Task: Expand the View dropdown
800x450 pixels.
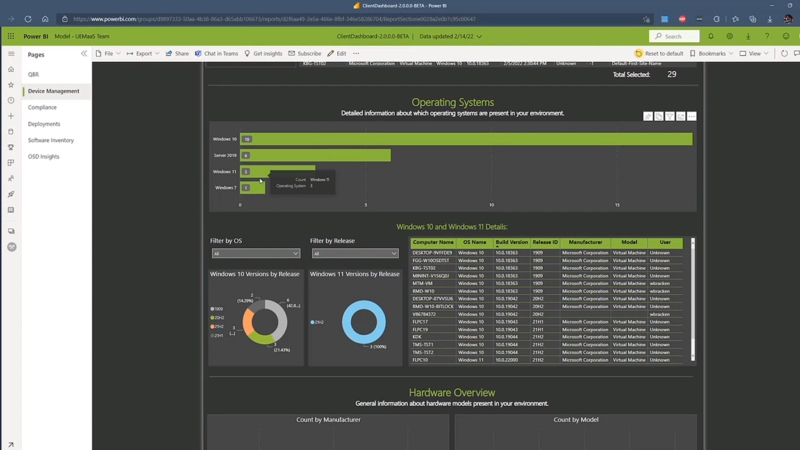Action: [754, 54]
